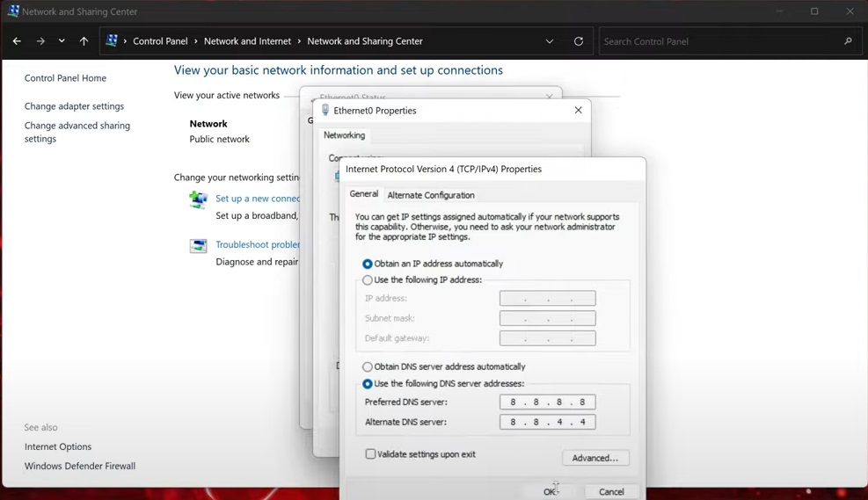Viewport: 868px width, 500px height.
Task: Go back with the back arrow
Action: pos(18,41)
